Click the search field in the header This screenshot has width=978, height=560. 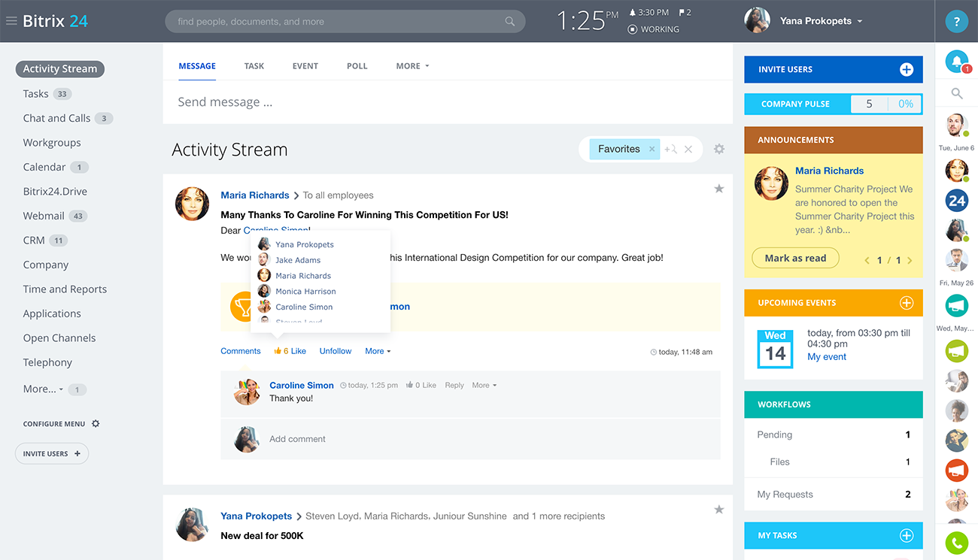point(339,21)
